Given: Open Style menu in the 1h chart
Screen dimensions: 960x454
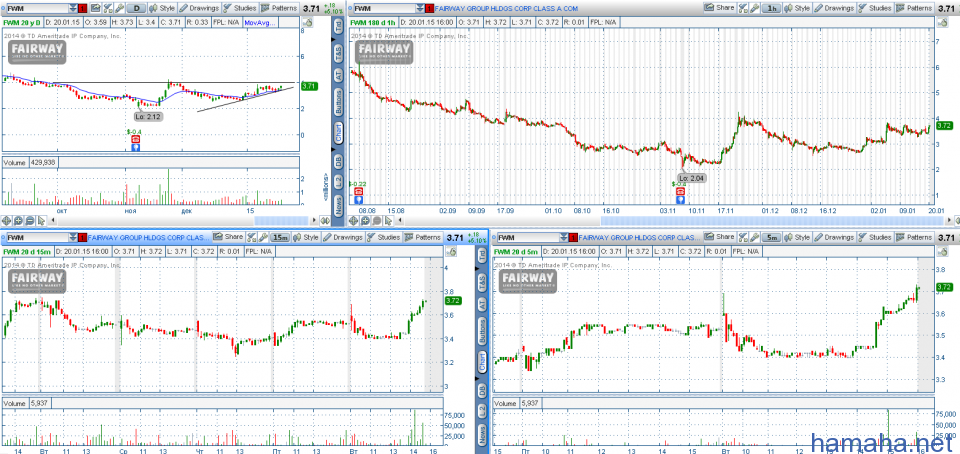Looking at the screenshot, I should point(797,9).
